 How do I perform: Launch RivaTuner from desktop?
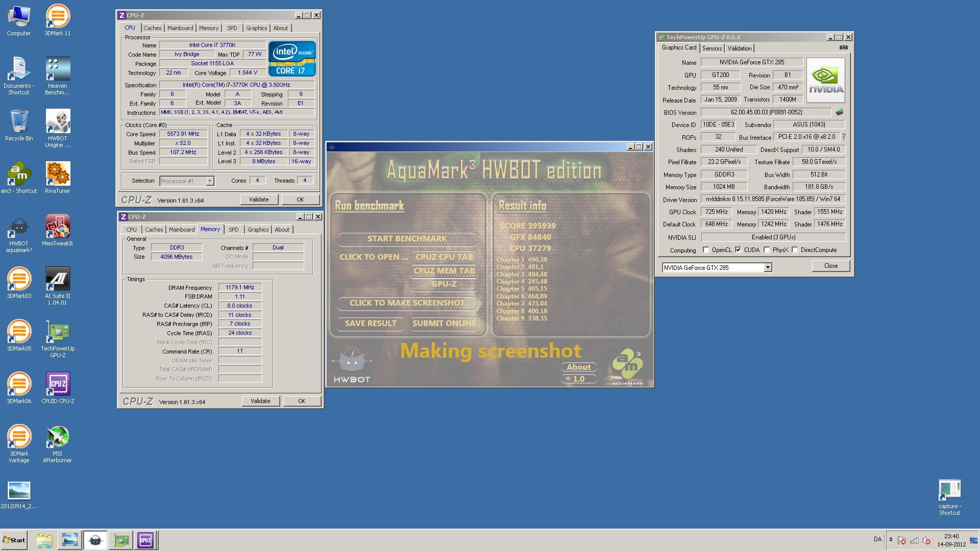[x=57, y=178]
